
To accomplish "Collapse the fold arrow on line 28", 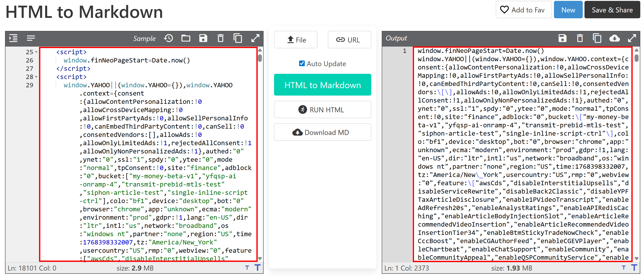I will [x=36, y=77].
